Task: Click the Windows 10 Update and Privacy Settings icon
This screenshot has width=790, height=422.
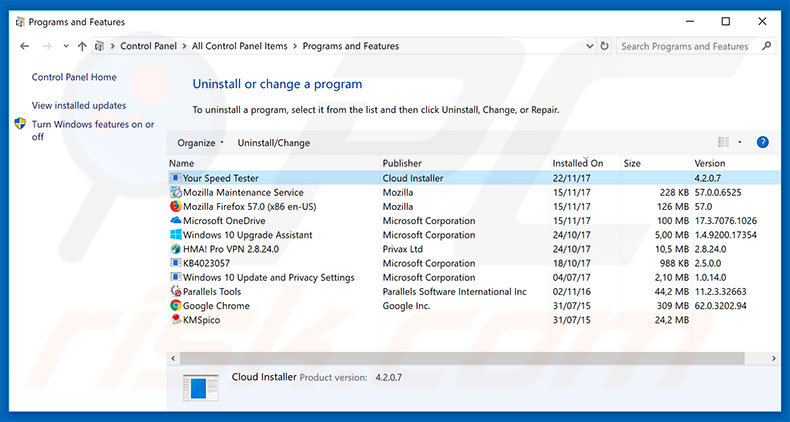Action: (175, 277)
